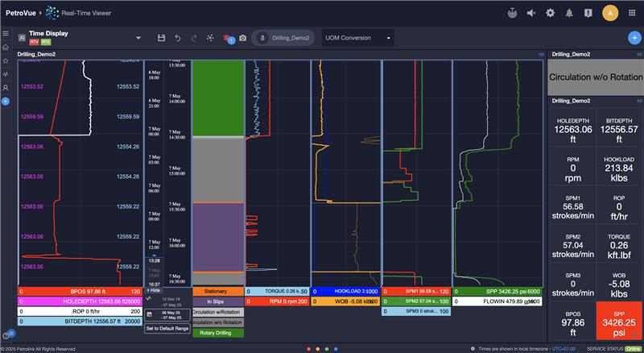Expand the Time Display dropdown arrow
This screenshot has height=353, width=644.
pyautogui.click(x=138, y=38)
